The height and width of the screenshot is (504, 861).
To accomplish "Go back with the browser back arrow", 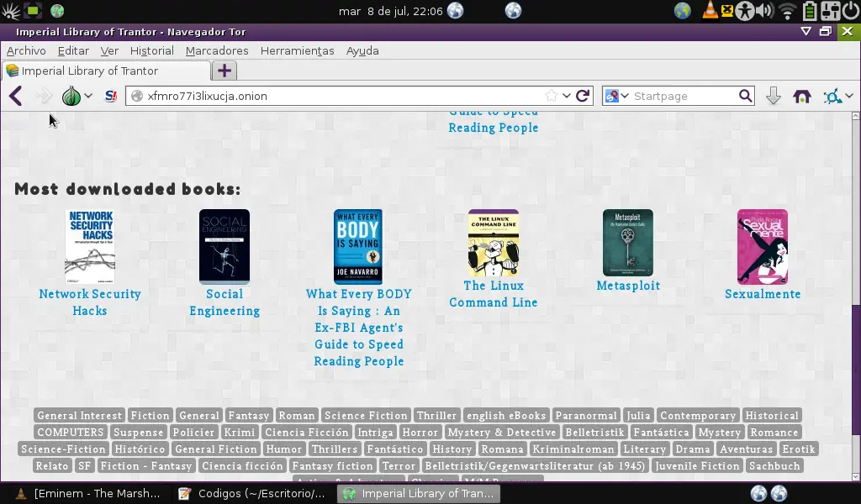I will point(16,96).
